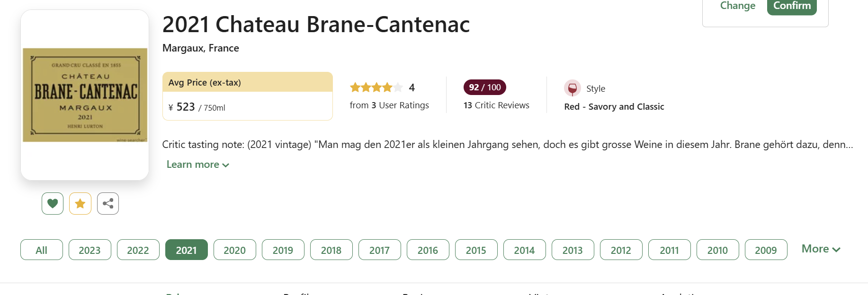Screen dimensions: 868x295
Task: Select the 2023 vintage pill
Action: pos(89,250)
